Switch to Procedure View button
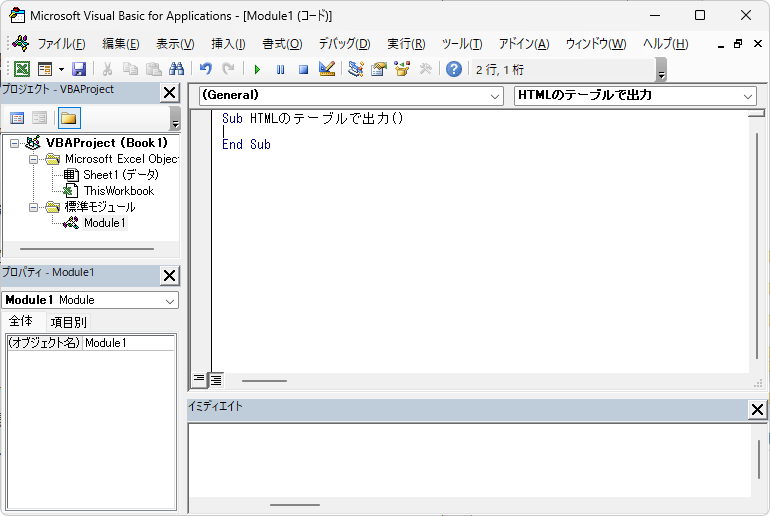 click(x=199, y=379)
